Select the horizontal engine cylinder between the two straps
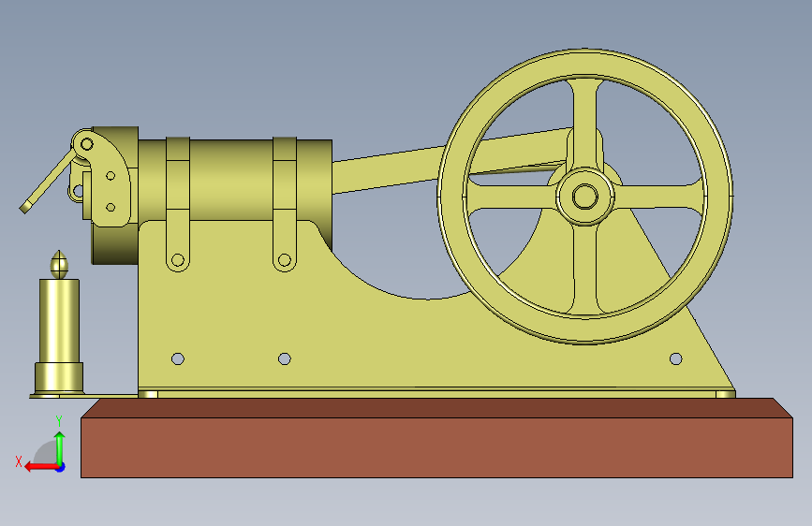 231,180
